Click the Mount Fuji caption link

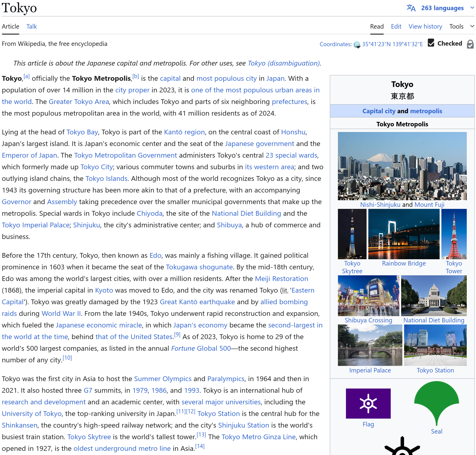[429, 205]
